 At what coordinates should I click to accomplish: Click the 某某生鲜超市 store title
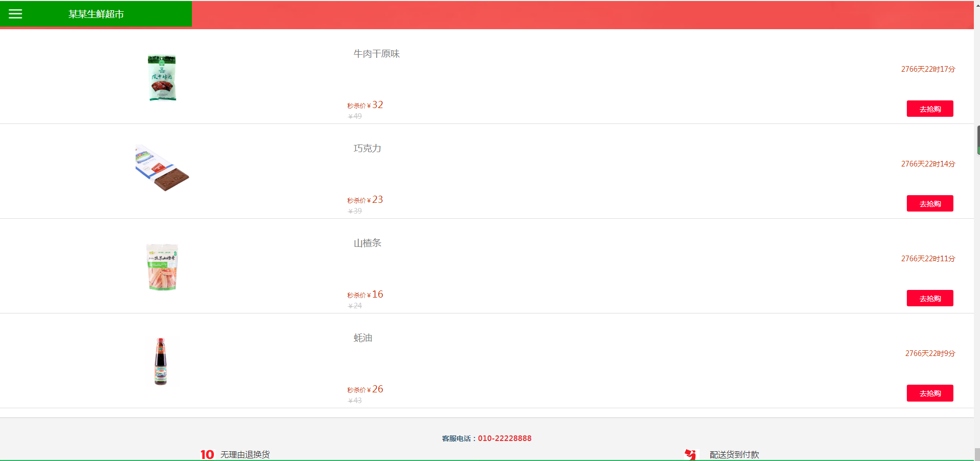tap(96, 14)
